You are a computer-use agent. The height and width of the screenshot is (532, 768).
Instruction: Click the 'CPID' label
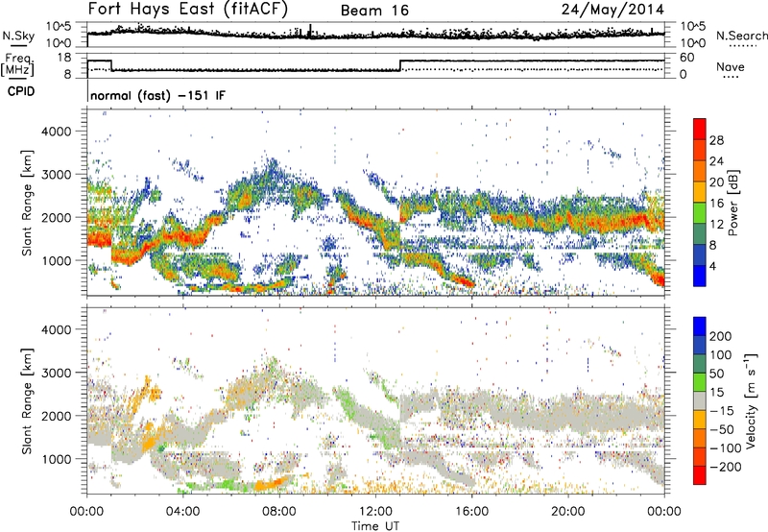(x=20, y=91)
